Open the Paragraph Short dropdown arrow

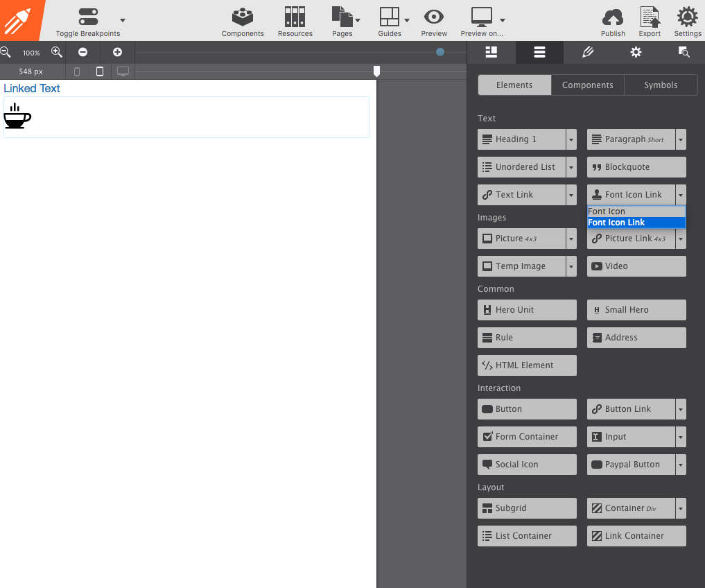[x=681, y=139]
